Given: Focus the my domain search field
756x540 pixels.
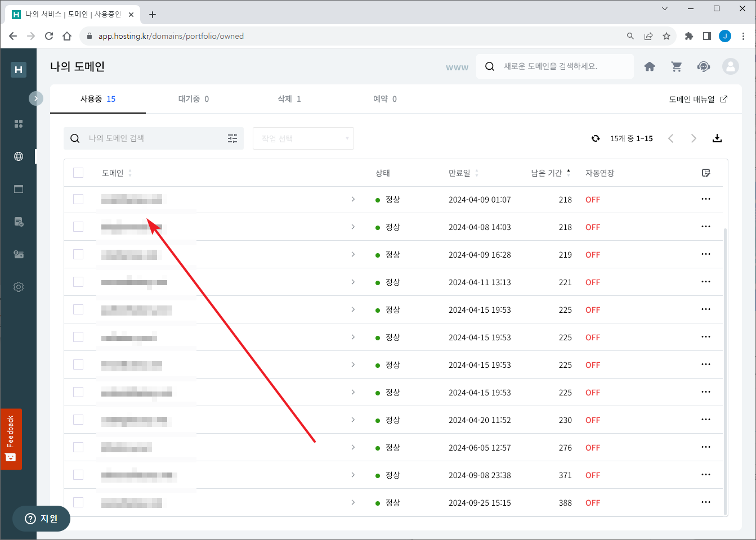Looking at the screenshot, I should (x=153, y=138).
